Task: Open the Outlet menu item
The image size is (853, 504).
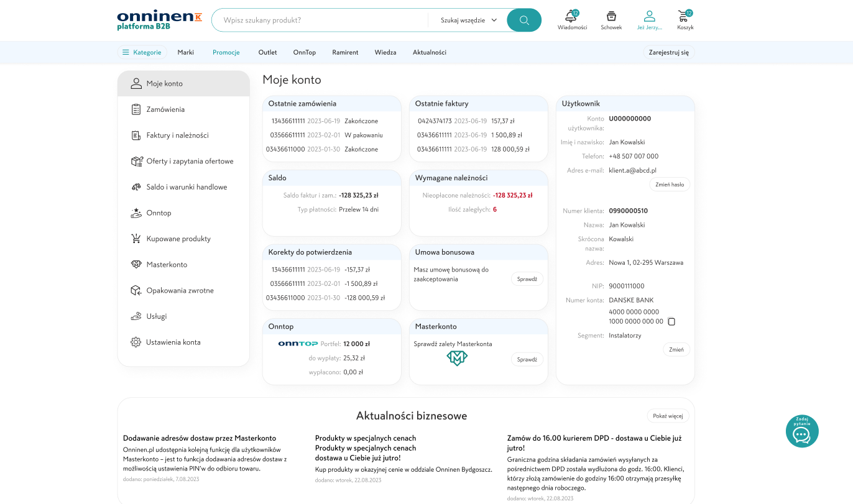Action: point(267,52)
